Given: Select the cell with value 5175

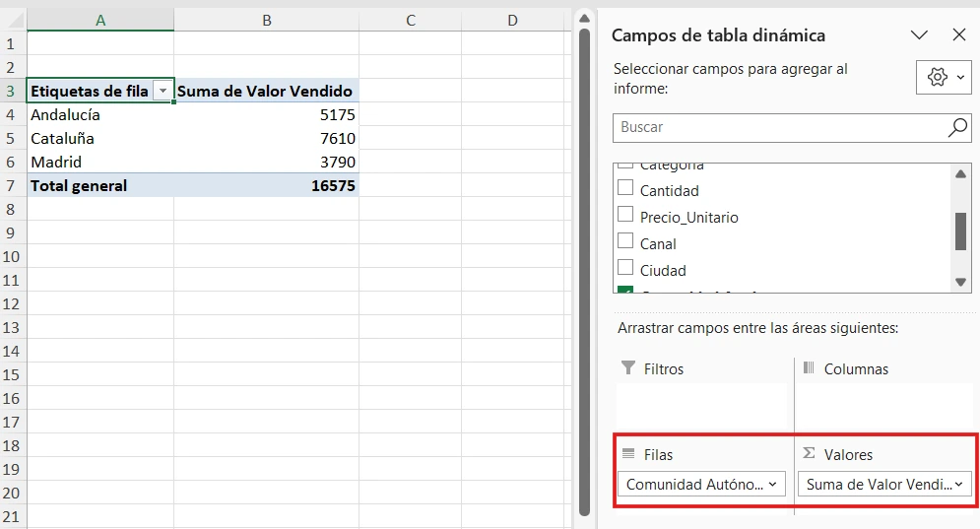Looking at the screenshot, I should [x=266, y=115].
